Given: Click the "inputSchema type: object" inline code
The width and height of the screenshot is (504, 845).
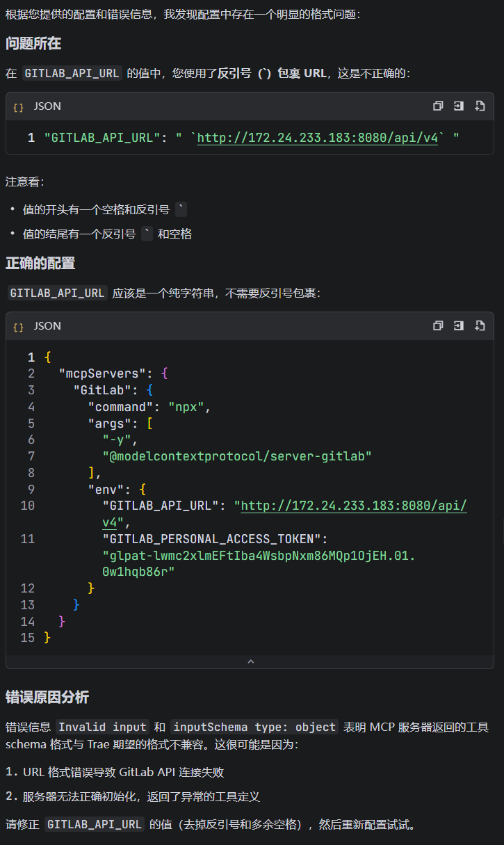Looking at the screenshot, I should pos(254,727).
